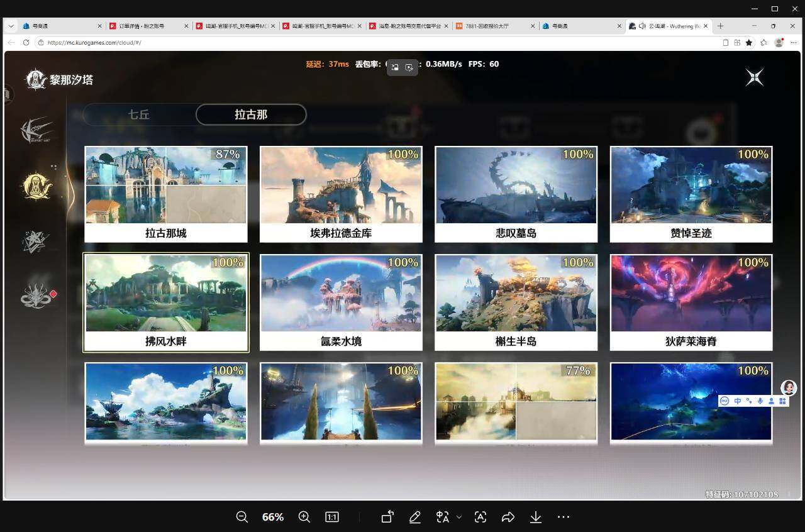Image resolution: width=805 pixels, height=532 pixels.
Task: Open the 榭生半岛 area card
Action: click(516, 302)
